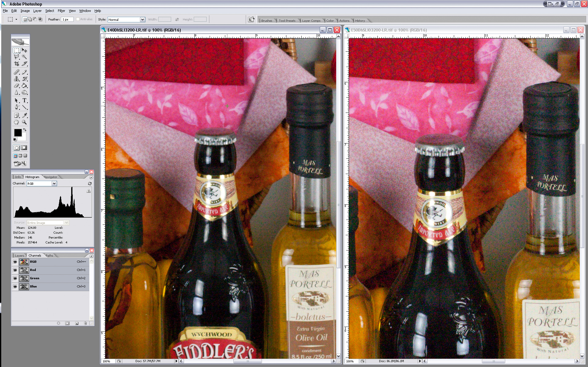Viewport: 588px width, 367px height.
Task: Pick the Paint Bucket tool
Action: (x=24, y=86)
